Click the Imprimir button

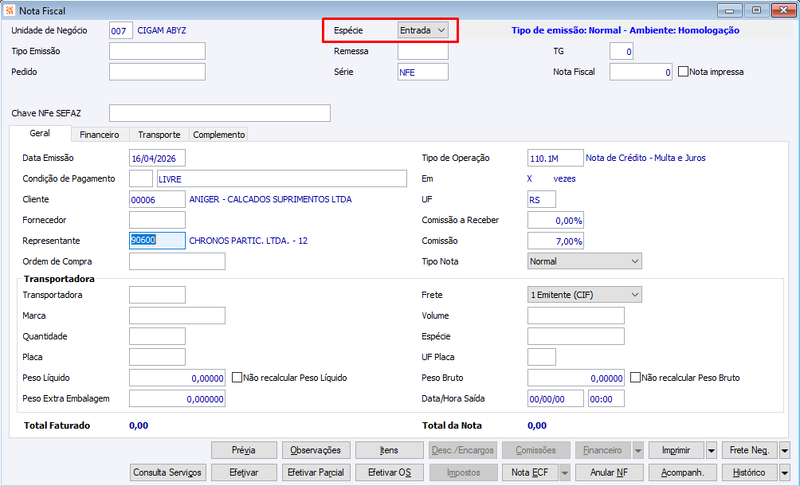pos(677,450)
